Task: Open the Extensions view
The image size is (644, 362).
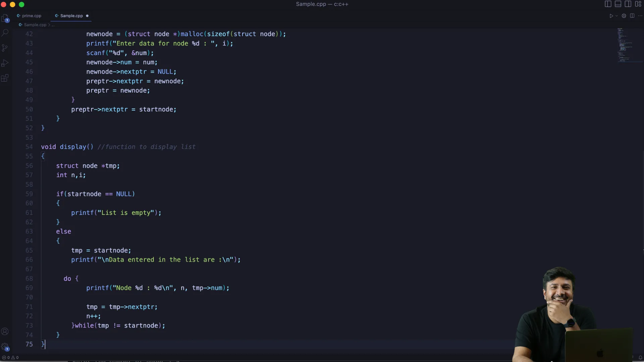Action: (x=5, y=78)
